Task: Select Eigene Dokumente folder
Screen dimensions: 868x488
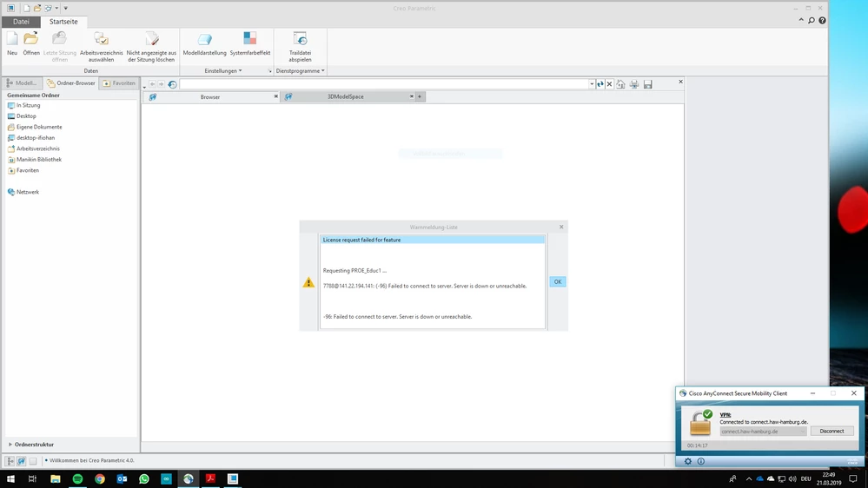Action: [35, 127]
